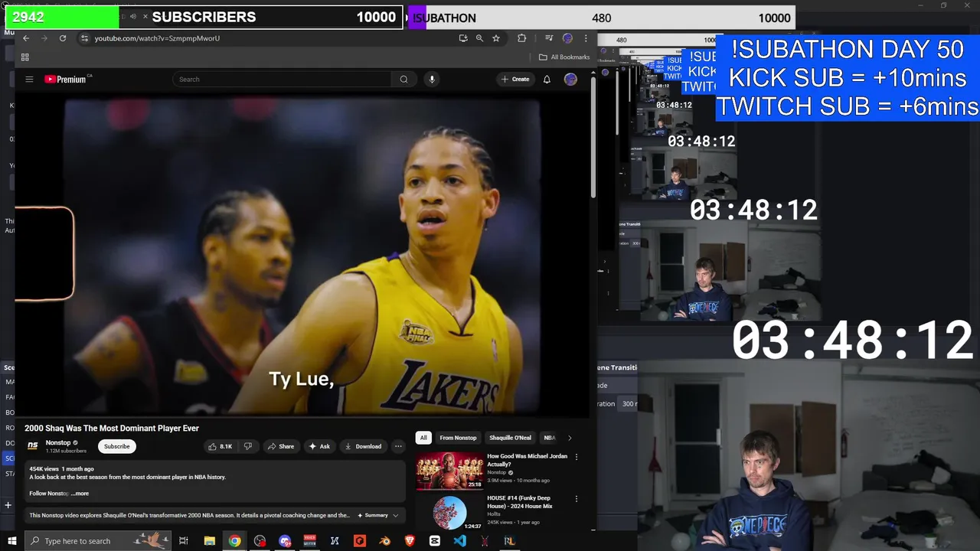Install app icon in address bar
Screen dimensions: 980x551
click(x=462, y=38)
